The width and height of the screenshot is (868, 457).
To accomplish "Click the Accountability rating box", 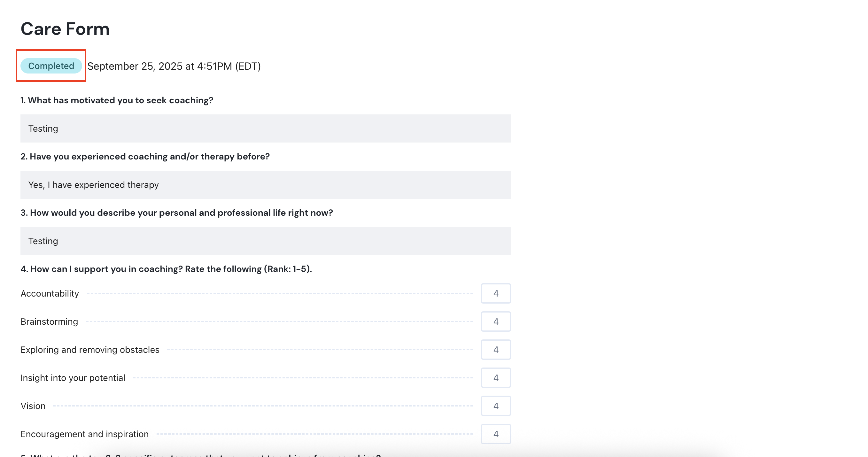I will click(x=495, y=293).
